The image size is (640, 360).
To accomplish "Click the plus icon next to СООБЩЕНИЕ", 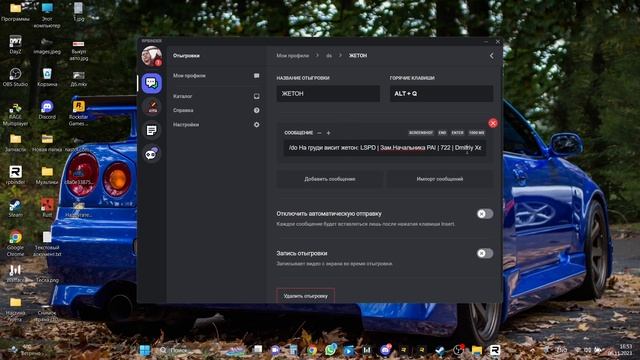I will pyautogui.click(x=328, y=133).
